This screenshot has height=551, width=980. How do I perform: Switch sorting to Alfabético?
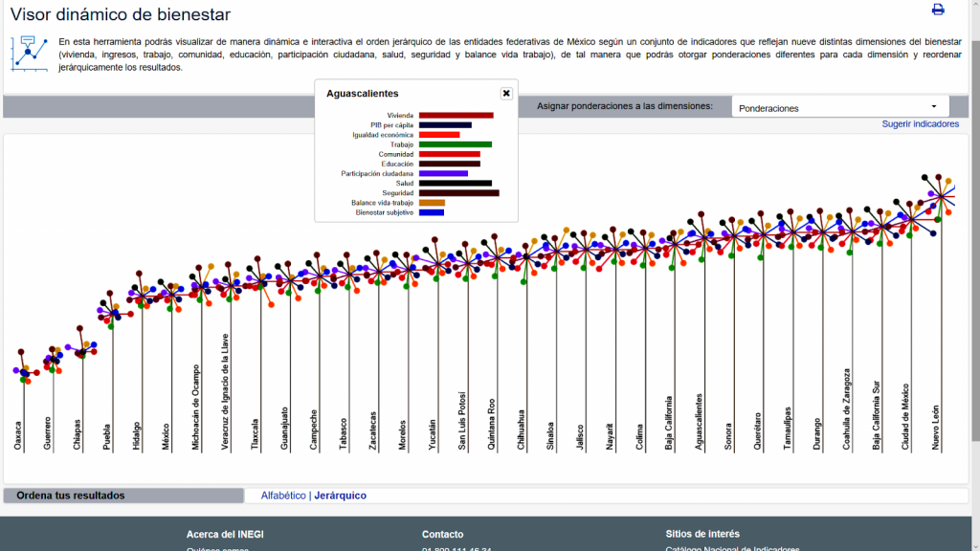click(283, 496)
